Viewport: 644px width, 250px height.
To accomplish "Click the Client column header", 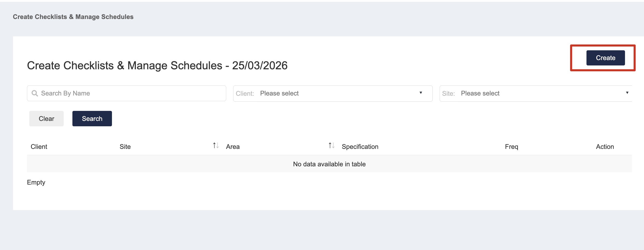I will tap(39, 147).
